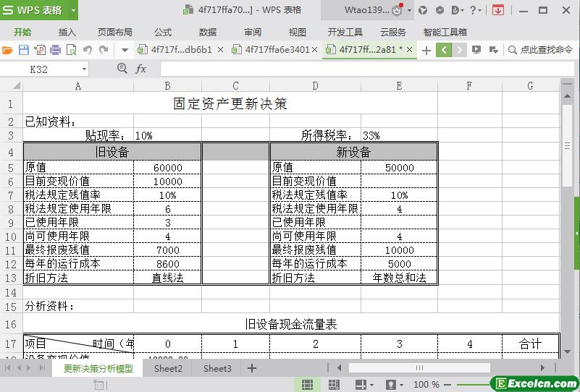
Task: Go to previous document tab green arrow
Action: click(x=444, y=50)
